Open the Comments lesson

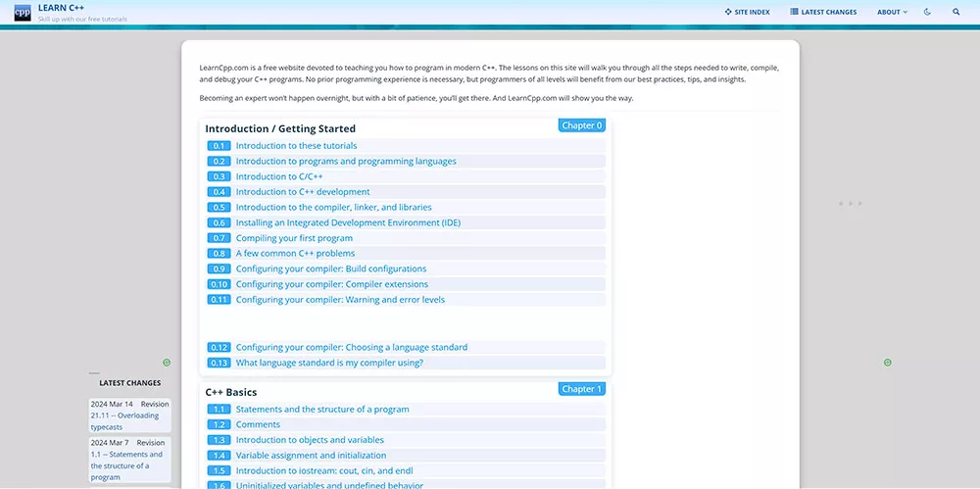click(x=258, y=424)
